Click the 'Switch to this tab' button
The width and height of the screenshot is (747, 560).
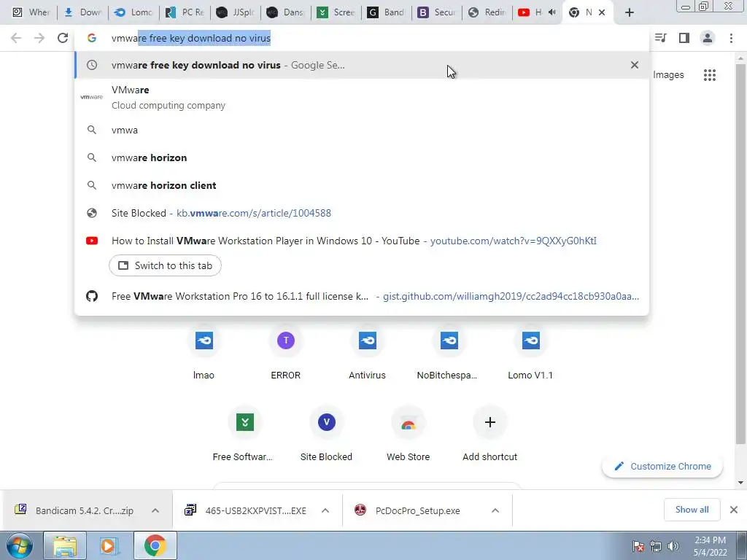[x=165, y=265]
